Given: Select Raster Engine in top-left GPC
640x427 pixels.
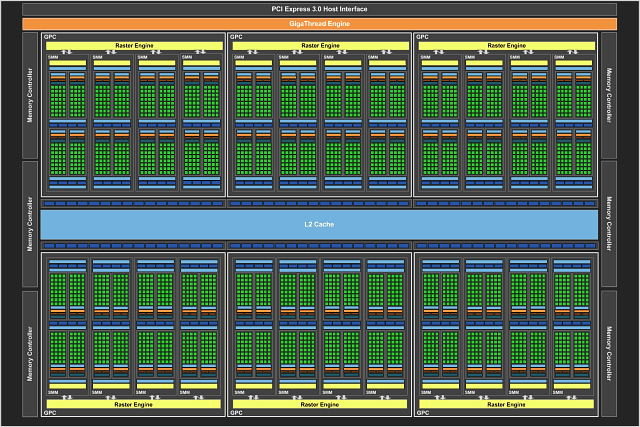Looking at the screenshot, I should pyautogui.click(x=133, y=45).
